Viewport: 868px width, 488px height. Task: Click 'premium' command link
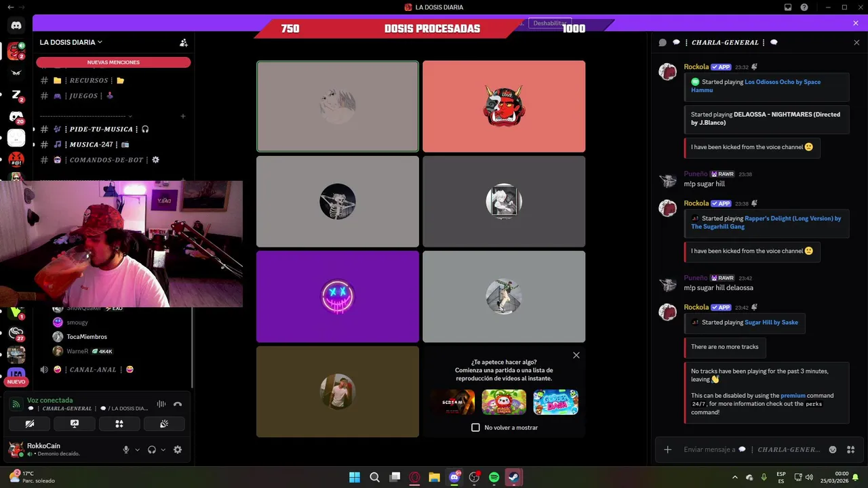pyautogui.click(x=793, y=396)
